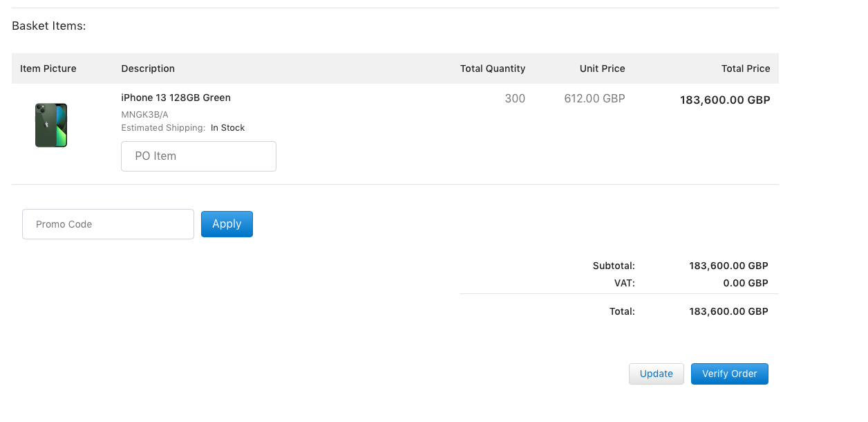Click the bold item total price
The height and width of the screenshot is (422, 868).
[x=725, y=100]
